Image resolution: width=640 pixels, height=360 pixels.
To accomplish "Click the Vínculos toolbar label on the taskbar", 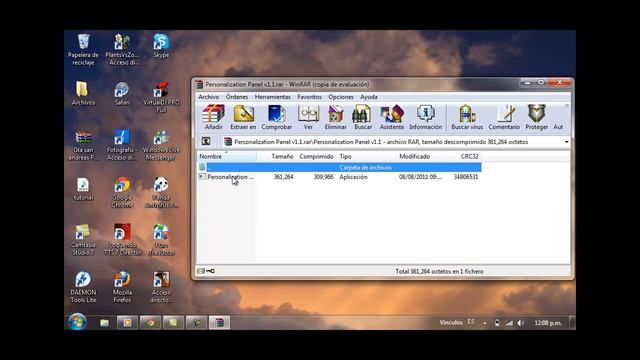I will point(451,322).
